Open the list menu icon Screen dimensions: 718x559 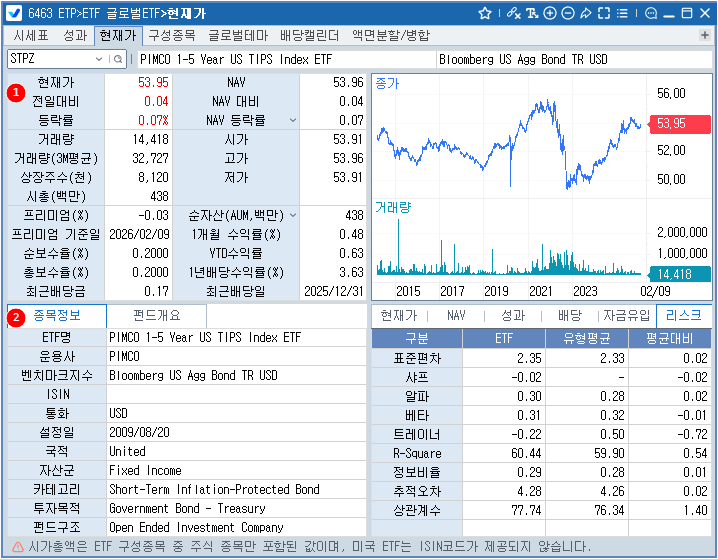(x=621, y=13)
